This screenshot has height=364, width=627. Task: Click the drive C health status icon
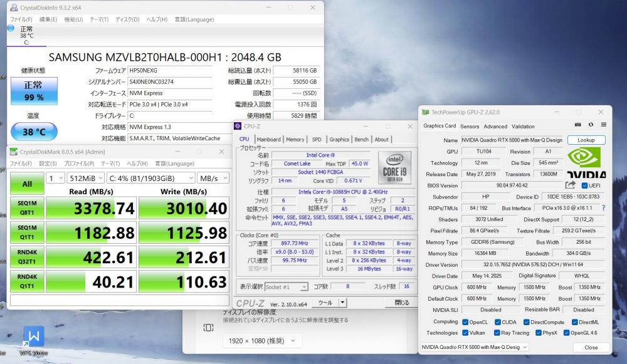pyautogui.click(x=11, y=28)
